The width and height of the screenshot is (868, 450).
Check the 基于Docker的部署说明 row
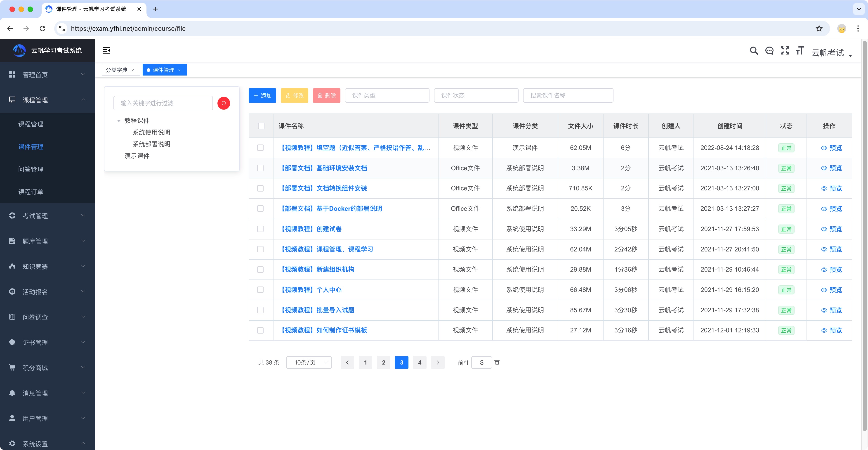coord(260,209)
